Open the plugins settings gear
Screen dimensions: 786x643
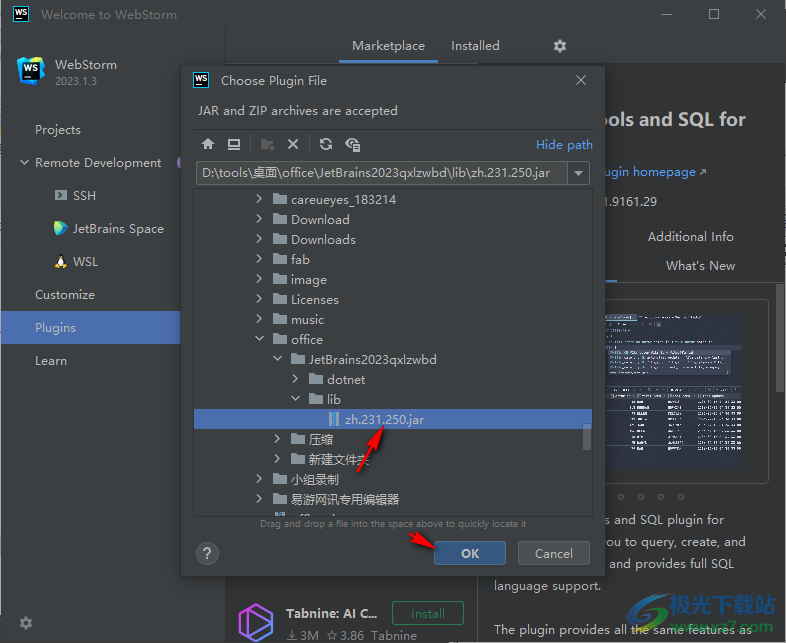coord(560,46)
